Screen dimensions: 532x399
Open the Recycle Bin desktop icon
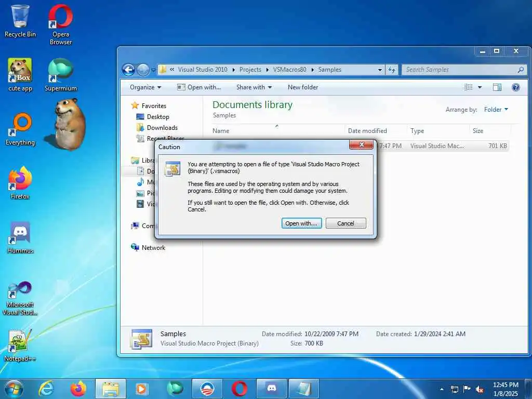[20, 21]
